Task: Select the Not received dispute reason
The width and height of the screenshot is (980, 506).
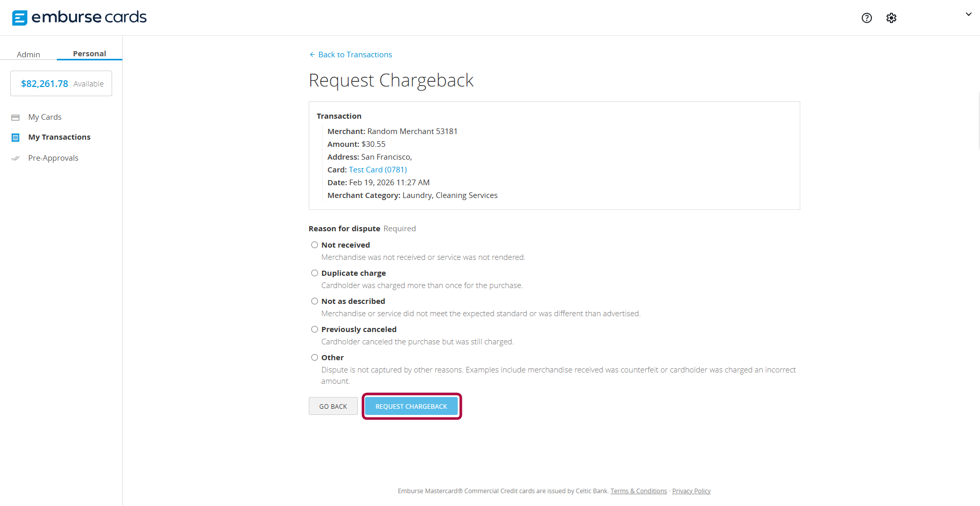Action: 314,245
